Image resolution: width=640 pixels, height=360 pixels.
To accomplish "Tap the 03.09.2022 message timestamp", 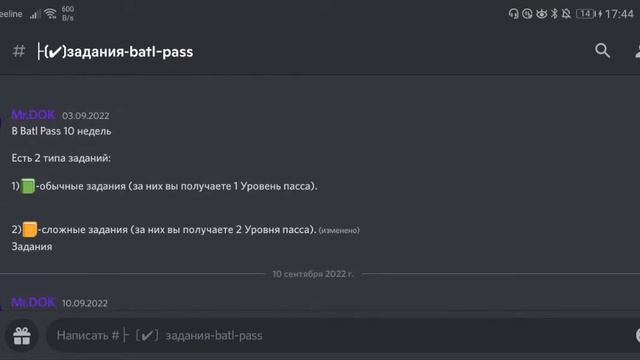I will point(86,116).
